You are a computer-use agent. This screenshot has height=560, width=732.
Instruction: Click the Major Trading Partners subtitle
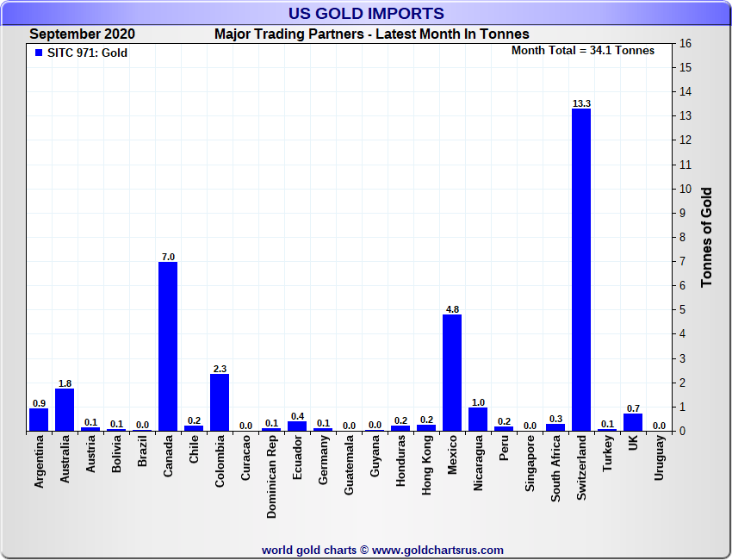coord(371,34)
